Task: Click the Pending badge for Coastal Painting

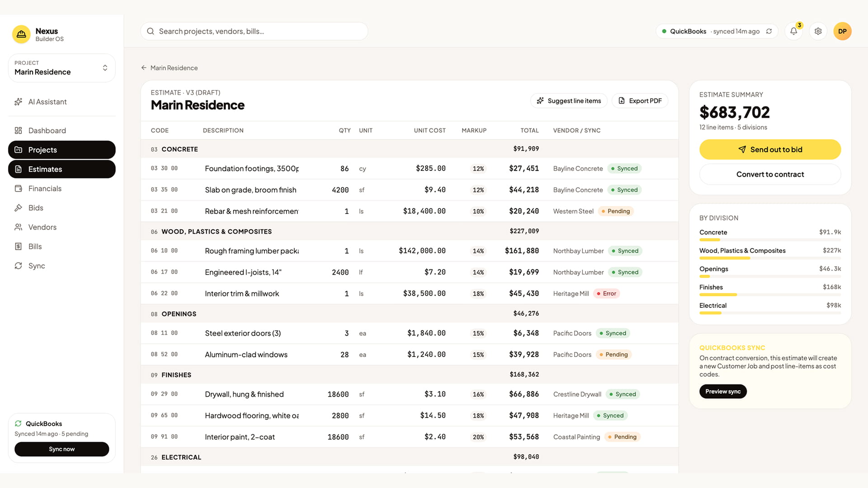Action: [x=622, y=437]
